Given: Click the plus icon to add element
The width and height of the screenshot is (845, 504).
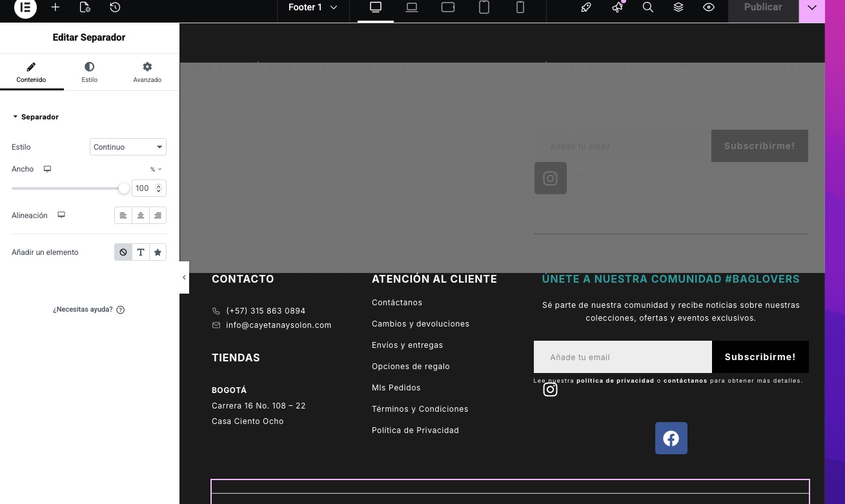Looking at the screenshot, I should pyautogui.click(x=56, y=8).
